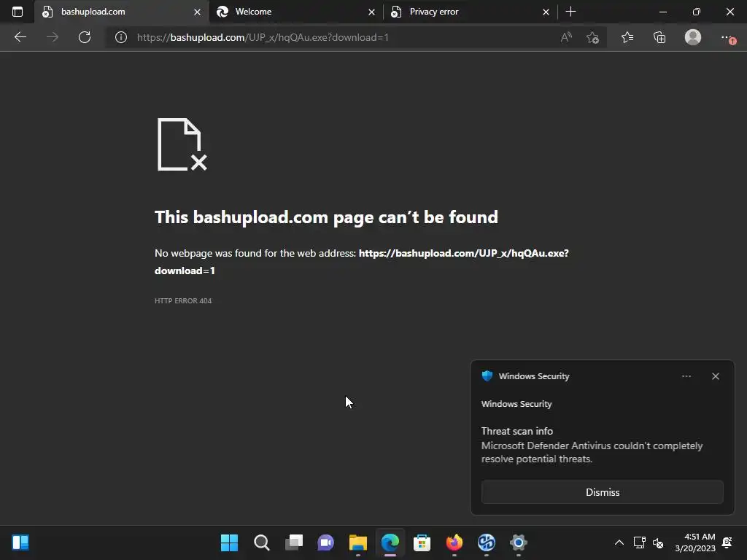Open the Favorites list
This screenshot has width=747, height=560.
point(627,37)
